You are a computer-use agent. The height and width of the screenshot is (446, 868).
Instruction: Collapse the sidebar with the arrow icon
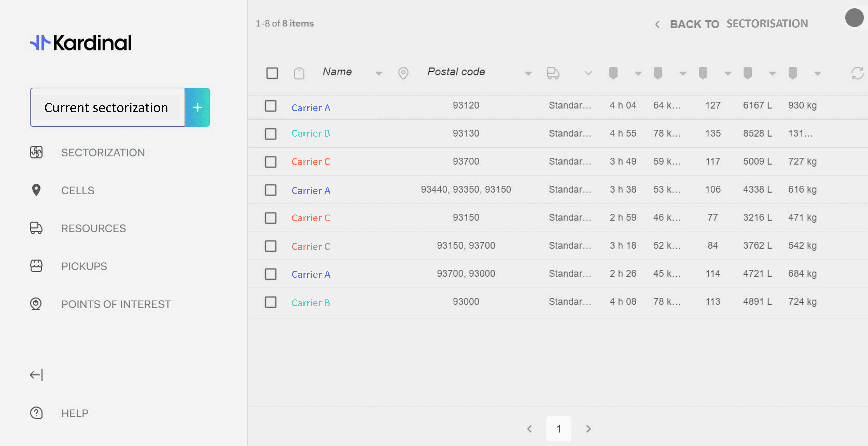tap(36, 375)
